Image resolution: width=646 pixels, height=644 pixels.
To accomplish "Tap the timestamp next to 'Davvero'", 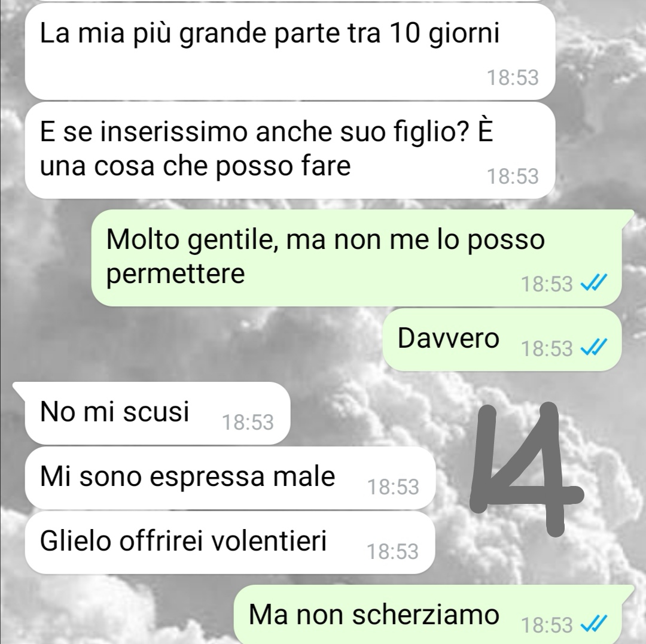I will pyautogui.click(x=547, y=348).
